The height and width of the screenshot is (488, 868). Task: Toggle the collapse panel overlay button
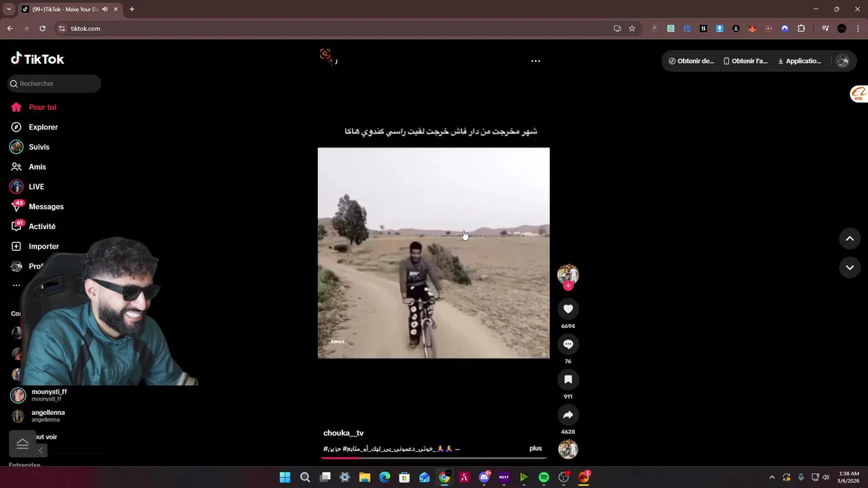tap(22, 444)
